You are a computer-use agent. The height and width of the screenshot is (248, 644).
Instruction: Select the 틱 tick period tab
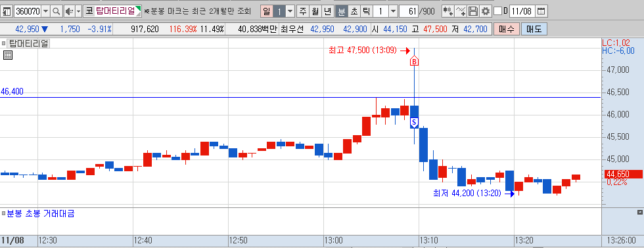[x=366, y=11]
